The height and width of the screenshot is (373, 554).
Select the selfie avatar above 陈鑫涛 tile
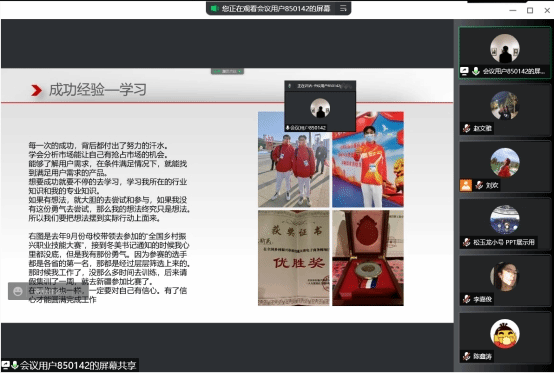(505, 276)
